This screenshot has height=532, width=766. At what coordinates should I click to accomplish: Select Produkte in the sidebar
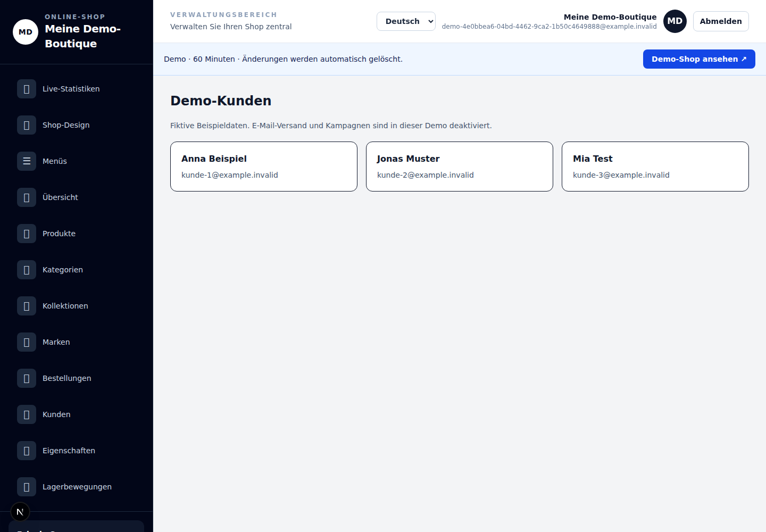pos(77,234)
